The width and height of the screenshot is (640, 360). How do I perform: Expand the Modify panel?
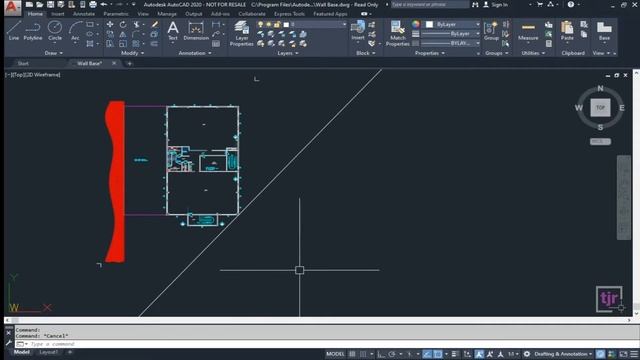point(133,53)
